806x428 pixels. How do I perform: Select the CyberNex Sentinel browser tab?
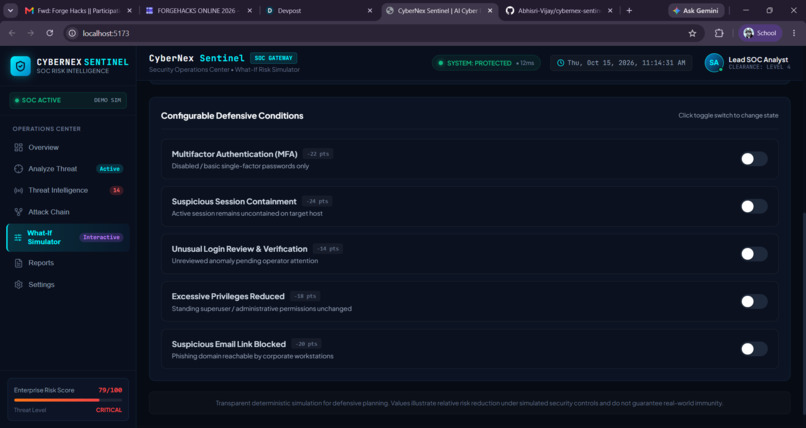click(439, 10)
